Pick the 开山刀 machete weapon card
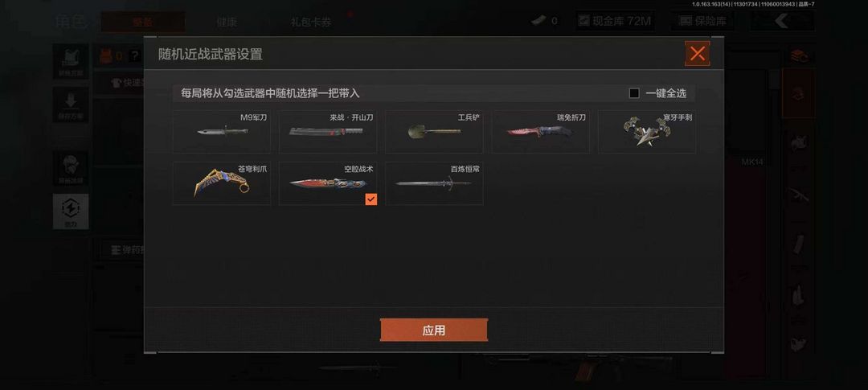 [328, 131]
